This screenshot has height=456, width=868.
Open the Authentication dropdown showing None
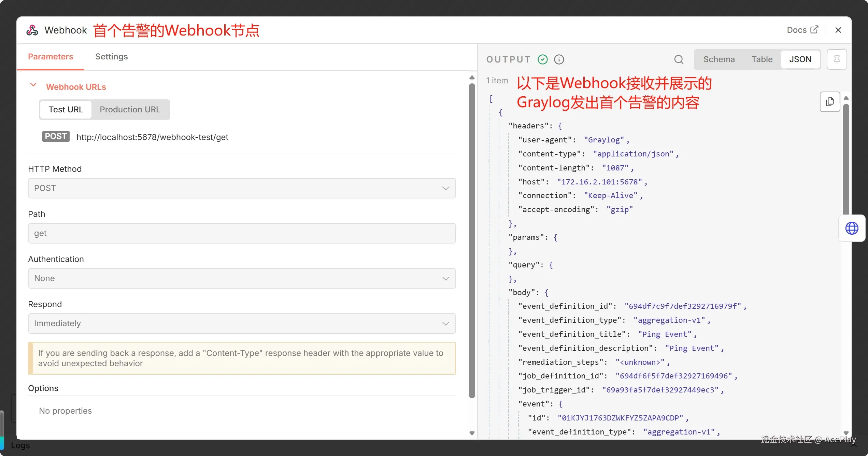pyautogui.click(x=242, y=278)
